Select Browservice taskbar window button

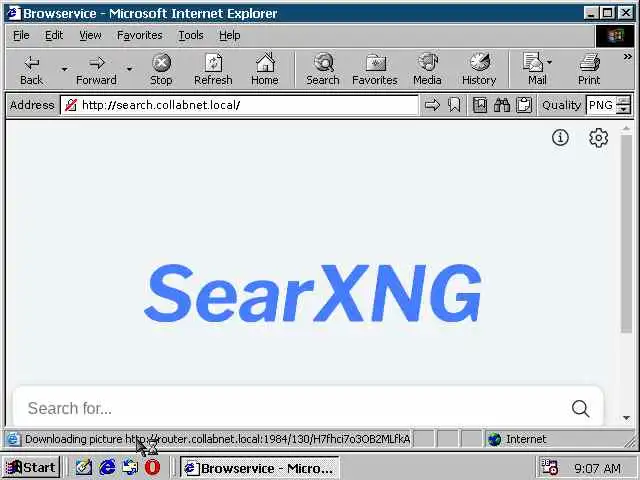point(260,468)
